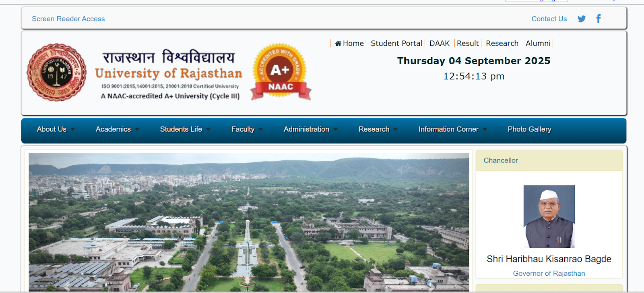Click the aerial campus slideshow image
This screenshot has width=644, height=293.
click(x=249, y=222)
